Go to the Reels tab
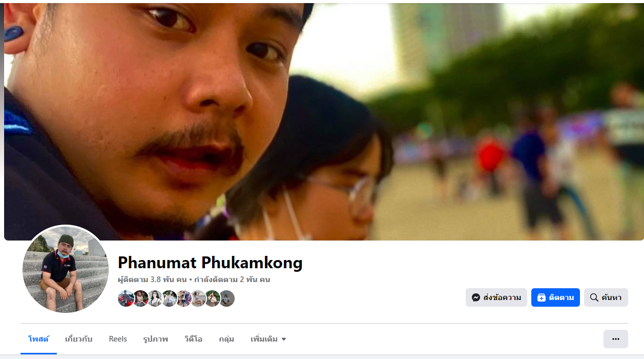644x359 pixels. pos(118,339)
